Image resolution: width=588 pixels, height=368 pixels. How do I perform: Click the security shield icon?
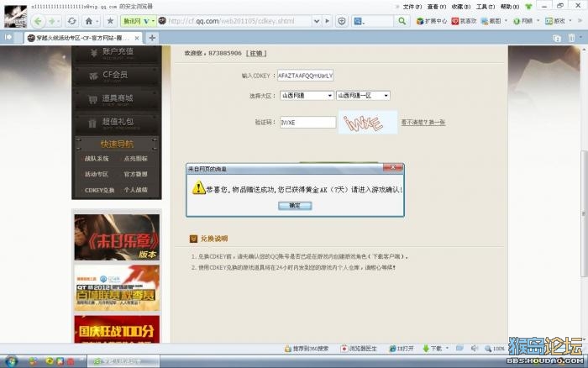click(x=342, y=21)
